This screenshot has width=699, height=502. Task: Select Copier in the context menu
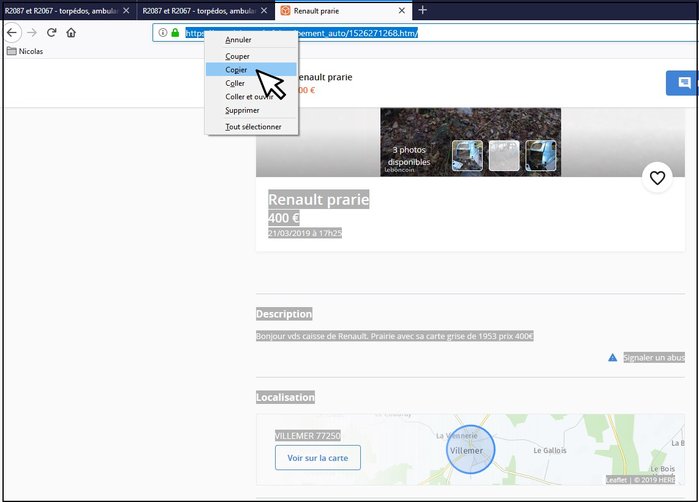(x=251, y=70)
